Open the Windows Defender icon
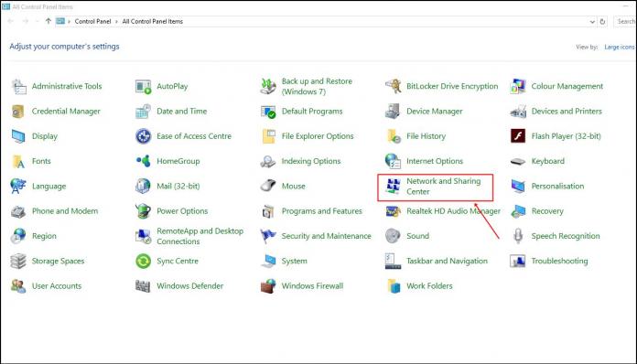The width and height of the screenshot is (637, 364). click(x=143, y=286)
